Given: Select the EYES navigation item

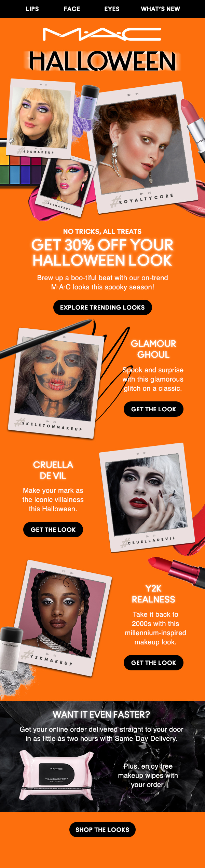Looking at the screenshot, I should coord(112,9).
